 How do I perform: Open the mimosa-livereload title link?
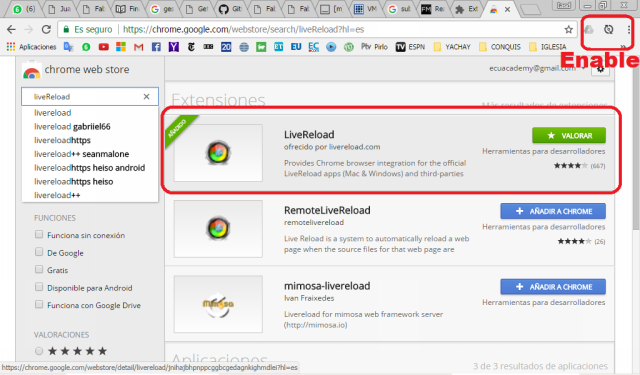pos(327,286)
